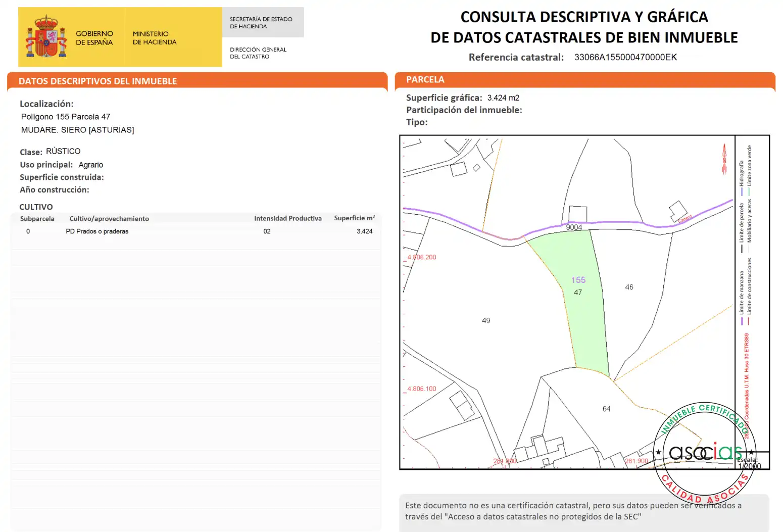The height and width of the screenshot is (532, 783).
Task: Click 'Polígono 155 Parcela 47' location text
Action: [66, 117]
